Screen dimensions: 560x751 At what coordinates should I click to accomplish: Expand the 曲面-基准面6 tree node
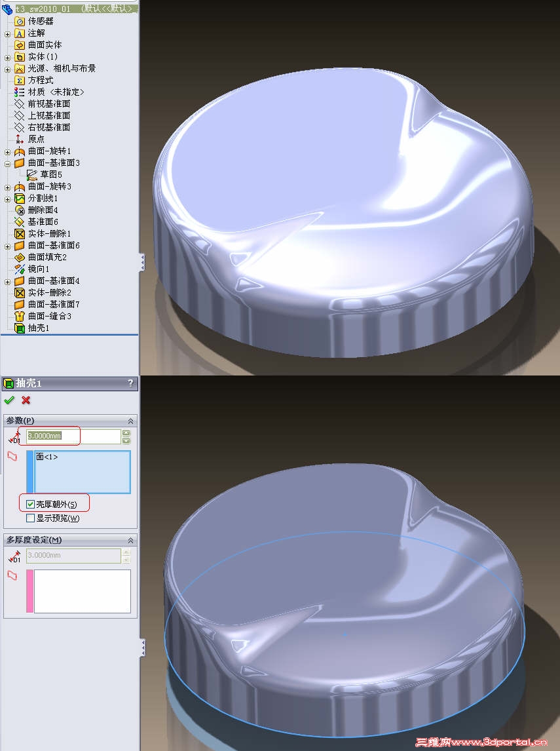coord(7,246)
